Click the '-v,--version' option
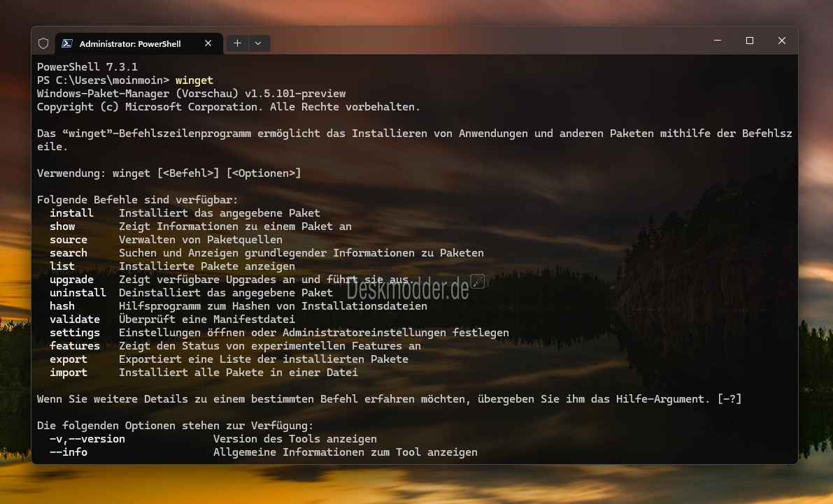Viewport: 833px width, 504px height. 87,439
